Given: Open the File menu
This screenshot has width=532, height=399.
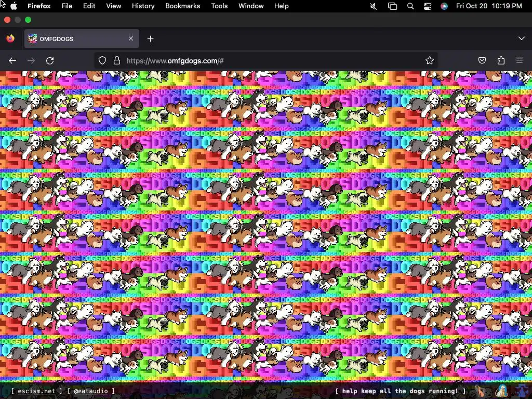Looking at the screenshot, I should 67,6.
